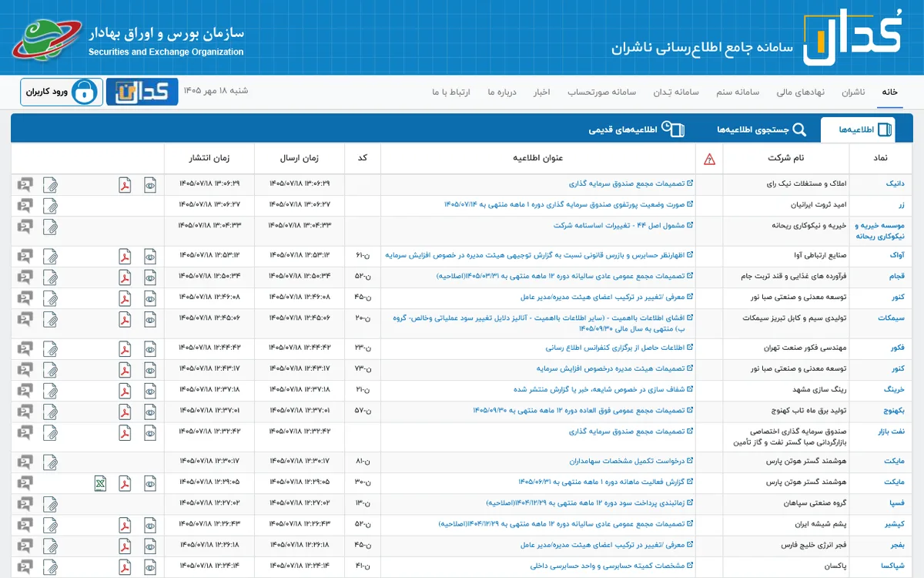Open the eye icon in the شپاکسا row
Image resolution: width=924 pixels, height=578 pixels.
(150, 566)
